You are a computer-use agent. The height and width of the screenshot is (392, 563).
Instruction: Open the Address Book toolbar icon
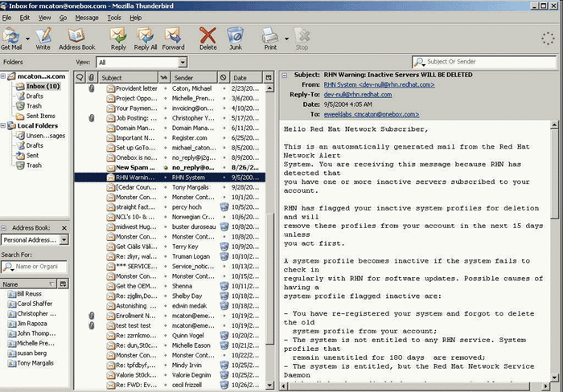(77, 39)
